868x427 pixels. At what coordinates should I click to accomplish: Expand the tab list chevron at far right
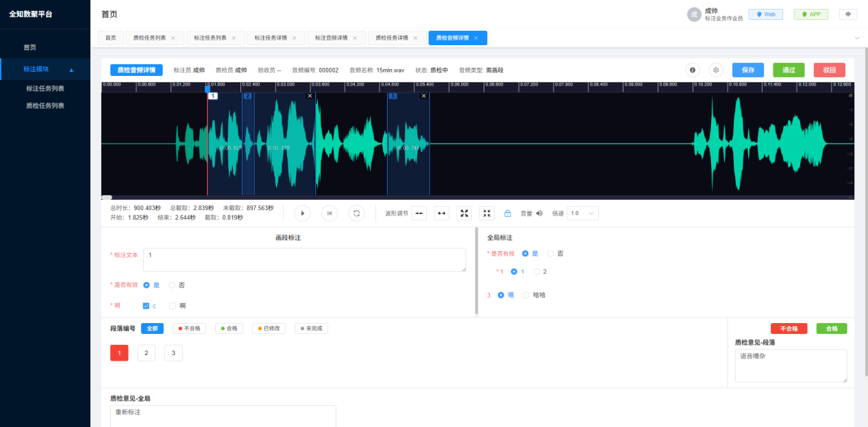point(857,38)
